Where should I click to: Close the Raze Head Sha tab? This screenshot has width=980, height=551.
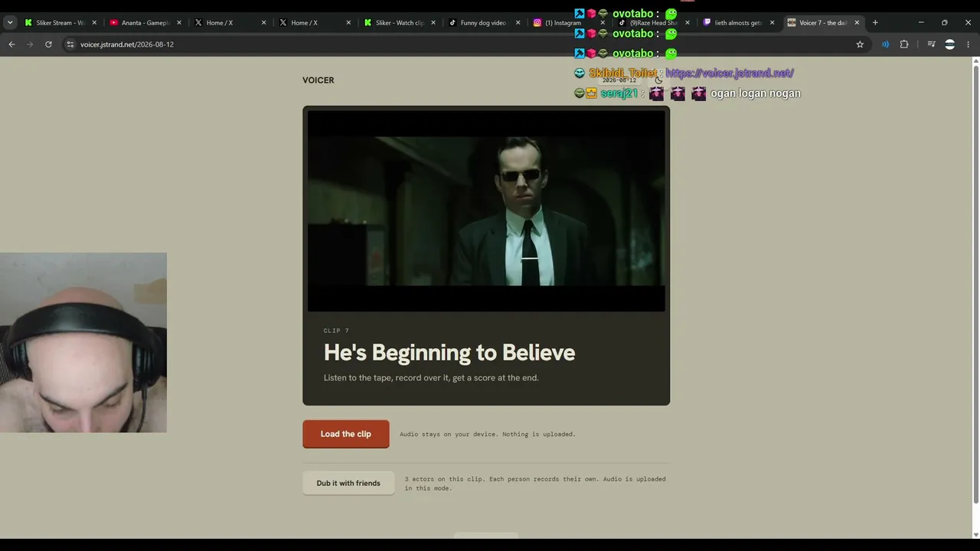pyautogui.click(x=687, y=23)
